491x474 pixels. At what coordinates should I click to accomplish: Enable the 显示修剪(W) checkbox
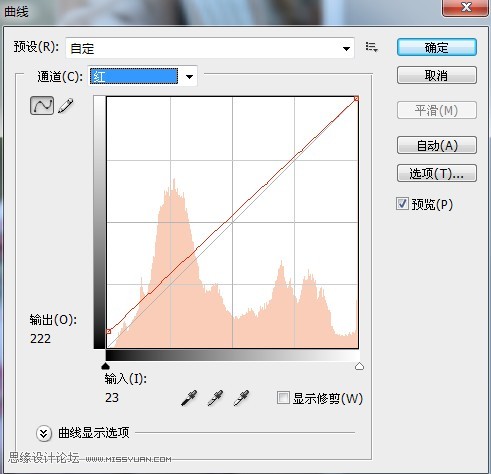point(283,398)
